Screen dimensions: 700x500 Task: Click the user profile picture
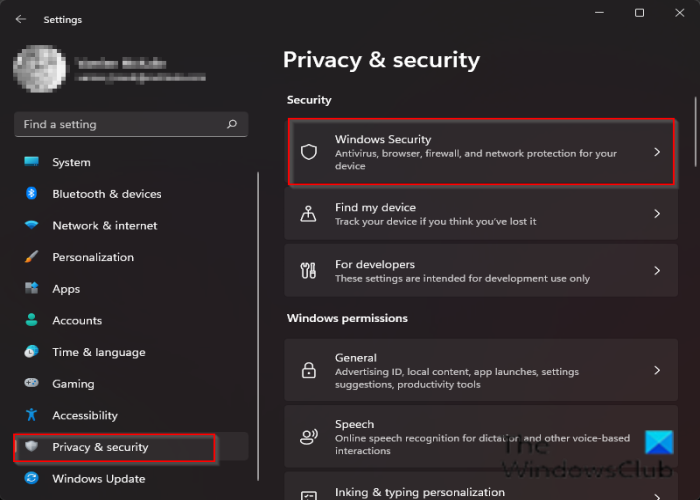coord(40,67)
